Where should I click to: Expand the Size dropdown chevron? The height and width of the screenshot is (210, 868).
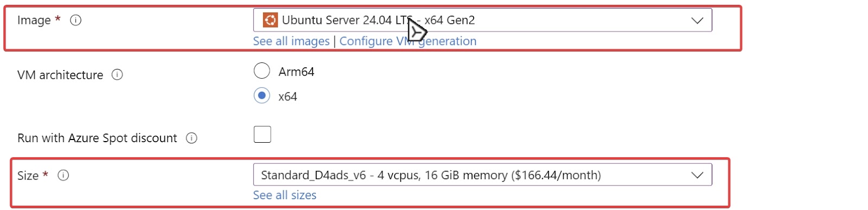[x=697, y=175]
